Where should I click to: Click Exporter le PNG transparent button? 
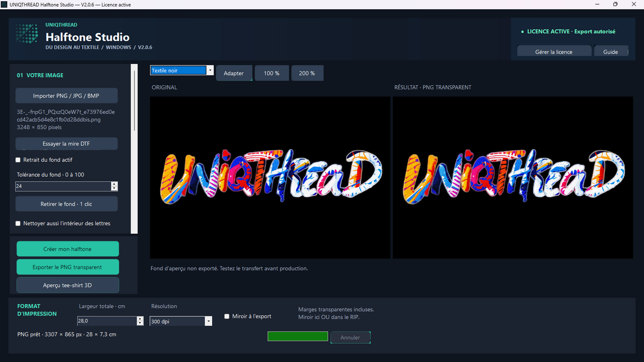point(68,267)
